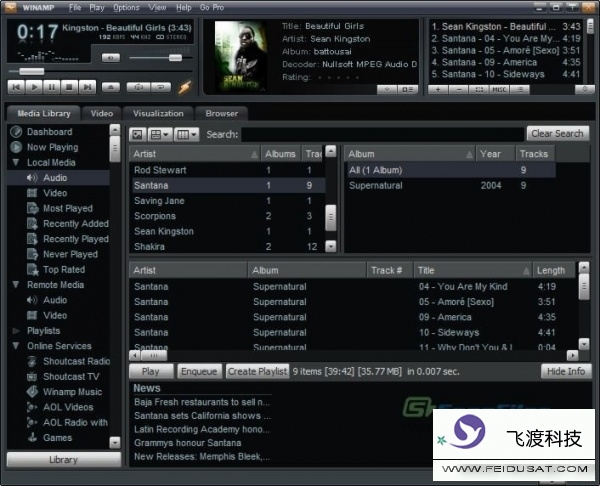Click the playlist add (+) button
The width and height of the screenshot is (600, 486).
pos(438,90)
